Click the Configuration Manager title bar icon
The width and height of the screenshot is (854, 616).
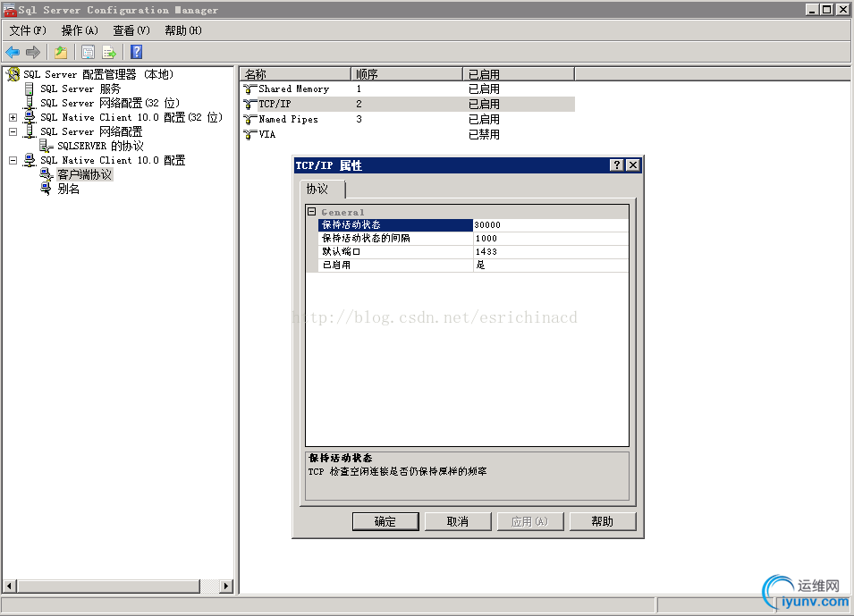point(10,10)
